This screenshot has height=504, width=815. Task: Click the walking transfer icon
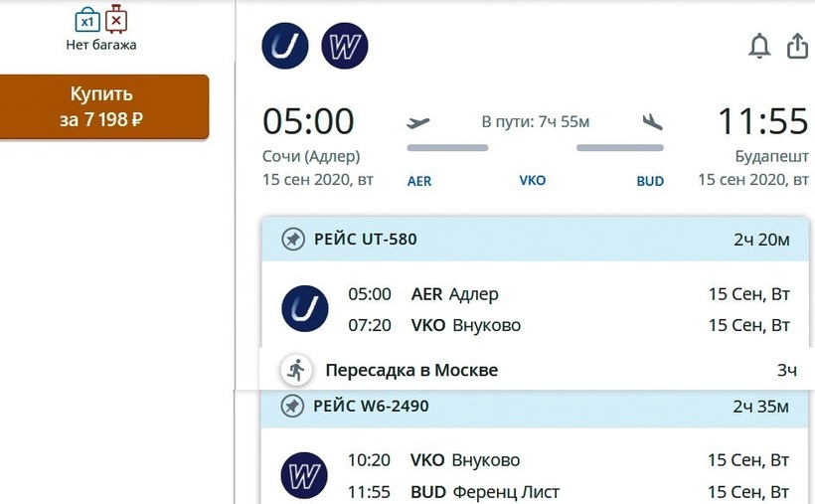(x=295, y=370)
